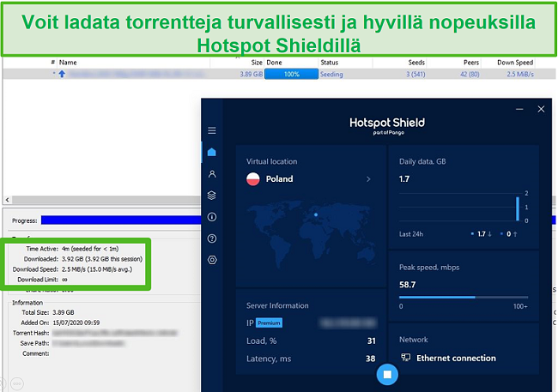Image resolution: width=558 pixels, height=392 pixels.
Task: Click 3.89 GiB size cell
Action: [251, 74]
